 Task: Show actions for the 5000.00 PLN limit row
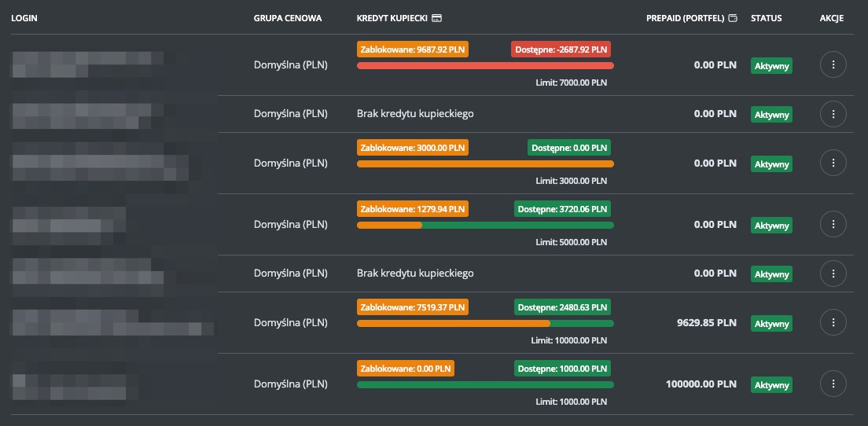833,225
